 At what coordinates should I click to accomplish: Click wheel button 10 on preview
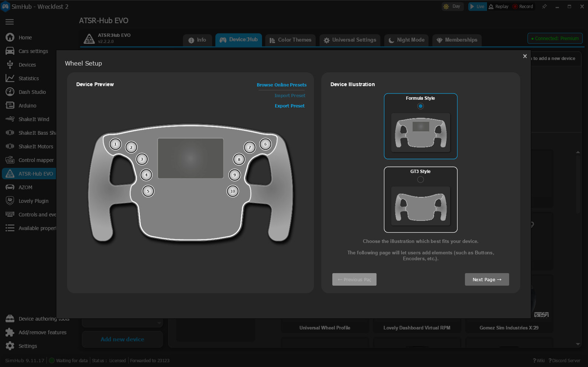[x=233, y=191]
